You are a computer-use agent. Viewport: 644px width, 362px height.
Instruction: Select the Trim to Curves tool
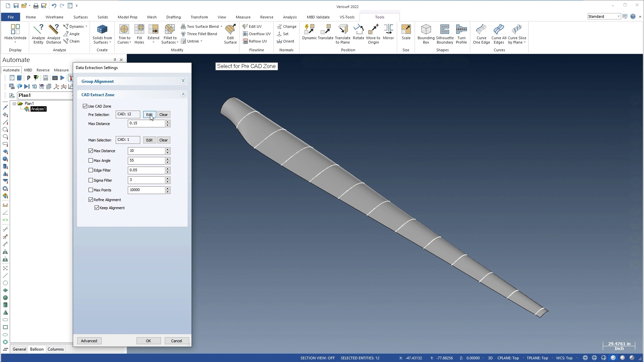(124, 34)
